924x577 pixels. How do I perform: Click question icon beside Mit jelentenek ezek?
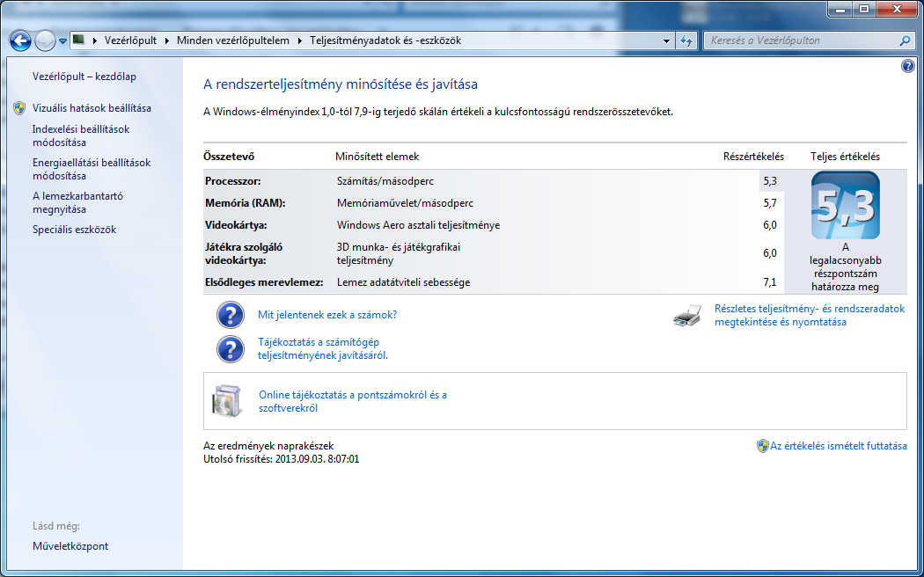[231, 315]
